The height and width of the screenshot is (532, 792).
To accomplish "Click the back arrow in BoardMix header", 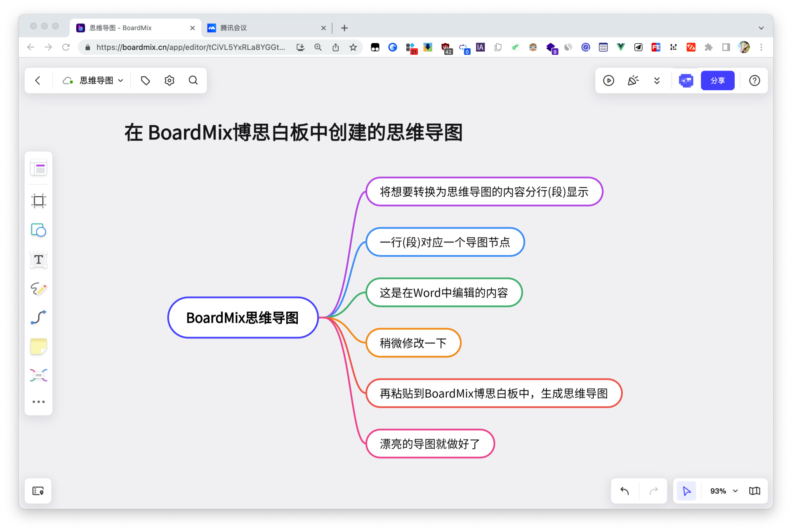I will click(38, 80).
